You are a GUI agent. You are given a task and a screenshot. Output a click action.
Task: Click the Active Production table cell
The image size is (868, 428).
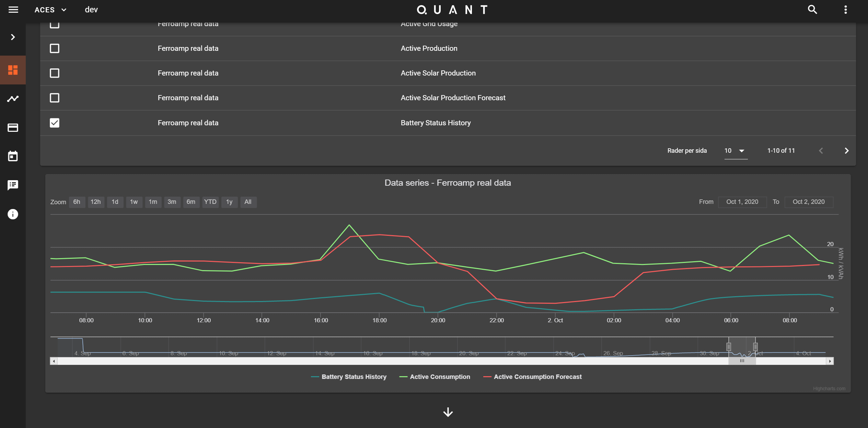point(429,48)
